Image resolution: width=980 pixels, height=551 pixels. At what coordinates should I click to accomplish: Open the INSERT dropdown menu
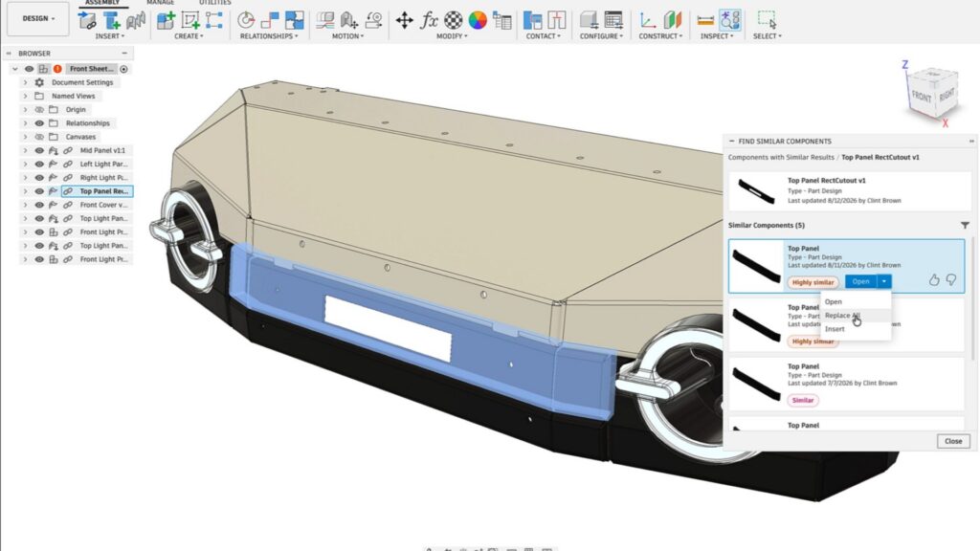tap(110, 36)
